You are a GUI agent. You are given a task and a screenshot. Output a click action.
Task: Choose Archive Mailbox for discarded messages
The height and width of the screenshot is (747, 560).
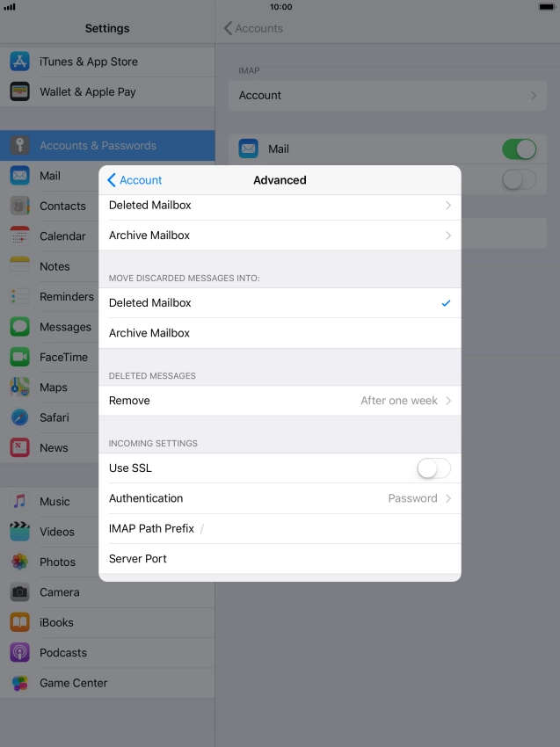click(280, 333)
